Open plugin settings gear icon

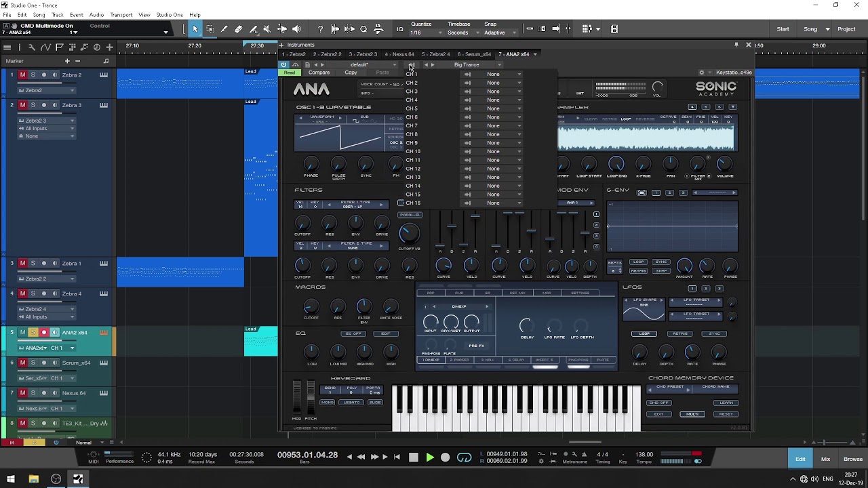702,73
